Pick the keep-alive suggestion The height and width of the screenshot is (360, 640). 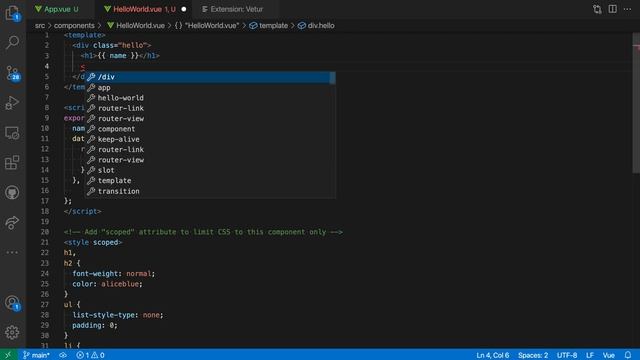[x=210, y=139]
